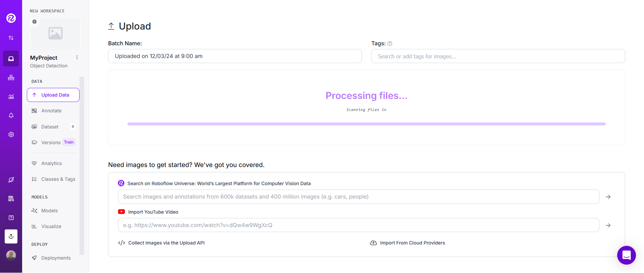Click the Roboflow logo icon
644x273 pixels.
point(11,18)
